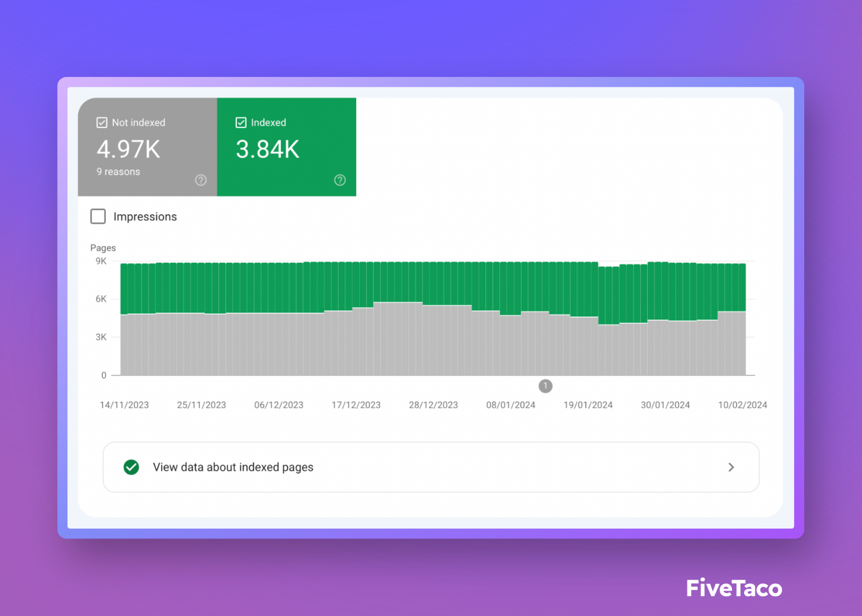Click the 17/12/2023 date label
Image resolution: width=862 pixels, height=616 pixels.
coord(356,405)
